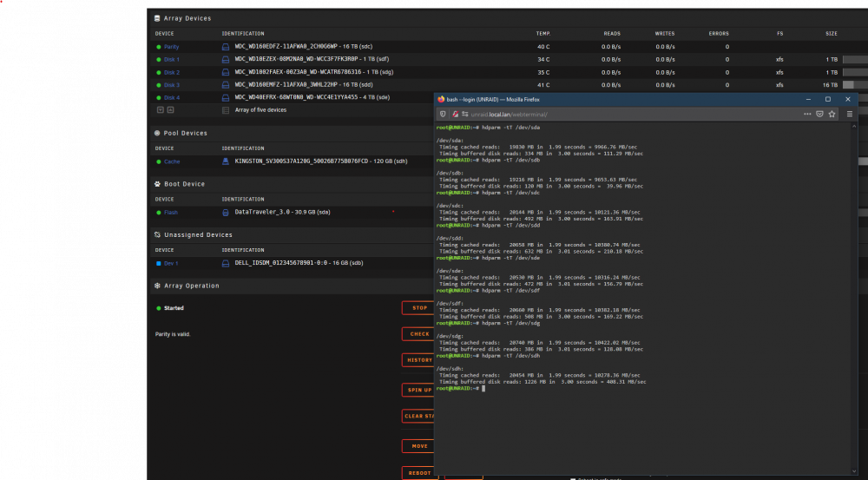
Task: Click the 'Array of five devices' text
Action: pos(260,110)
